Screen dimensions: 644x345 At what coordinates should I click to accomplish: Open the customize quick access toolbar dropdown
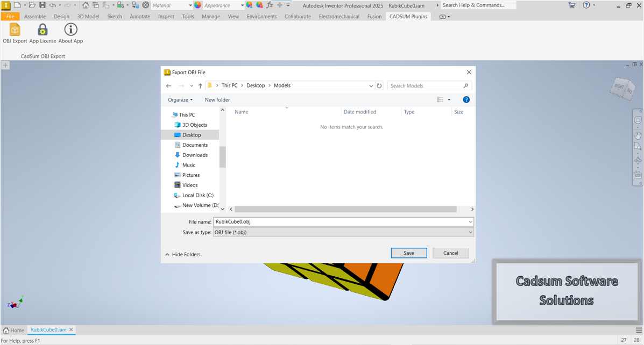pyautogui.click(x=288, y=5)
